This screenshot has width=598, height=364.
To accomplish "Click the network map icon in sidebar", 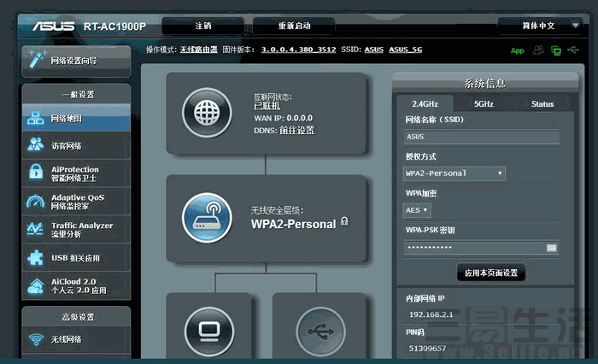I will 36,118.
